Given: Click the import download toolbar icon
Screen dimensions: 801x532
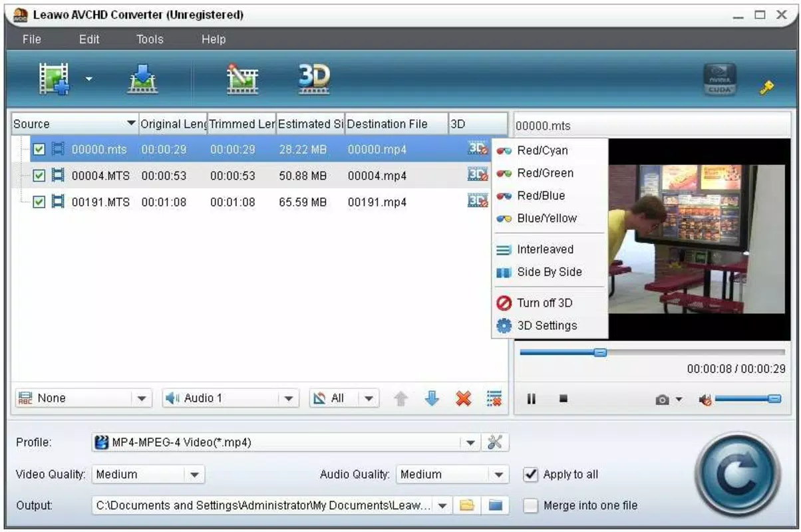Looking at the screenshot, I should (x=143, y=78).
